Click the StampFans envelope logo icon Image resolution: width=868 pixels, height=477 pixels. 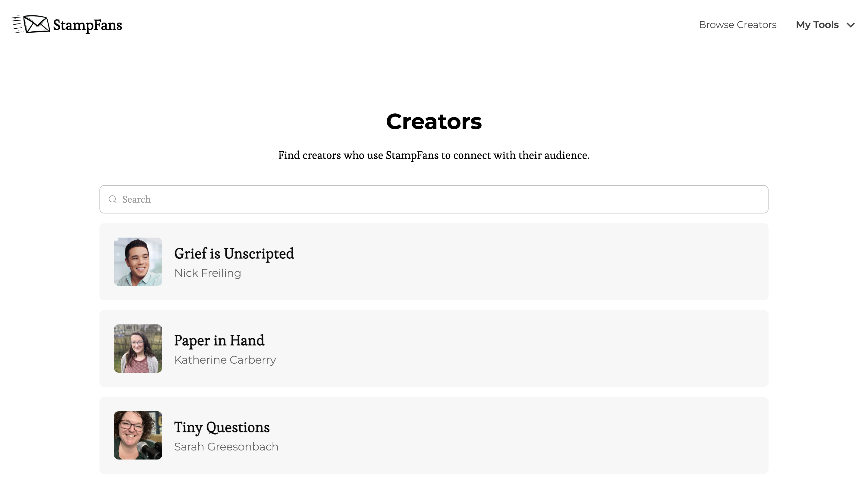click(x=31, y=24)
